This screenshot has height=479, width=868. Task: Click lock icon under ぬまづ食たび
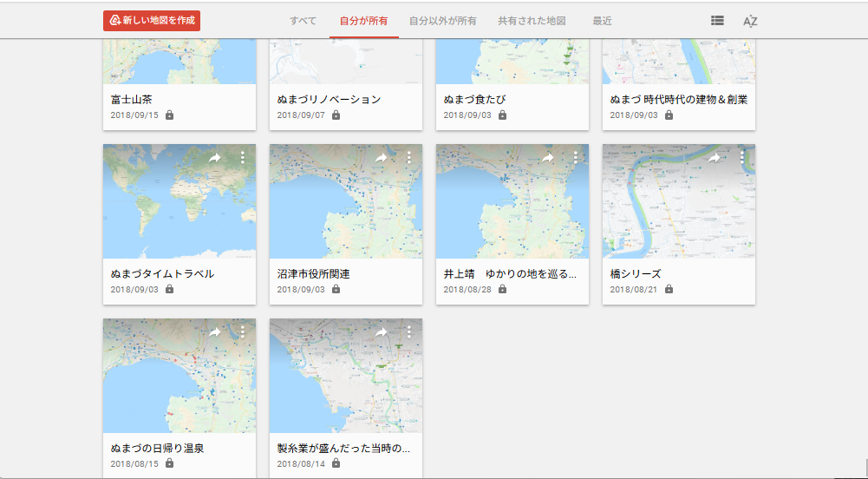click(502, 115)
